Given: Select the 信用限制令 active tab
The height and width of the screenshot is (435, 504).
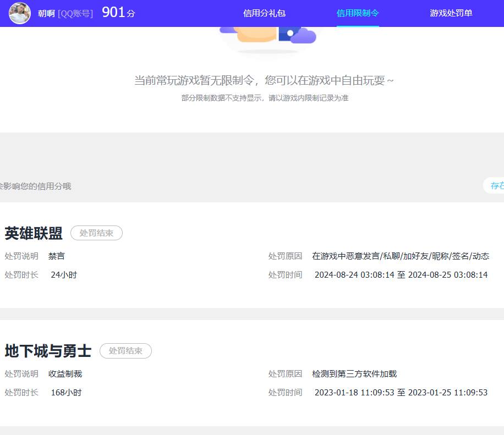Looking at the screenshot, I should pyautogui.click(x=357, y=13).
